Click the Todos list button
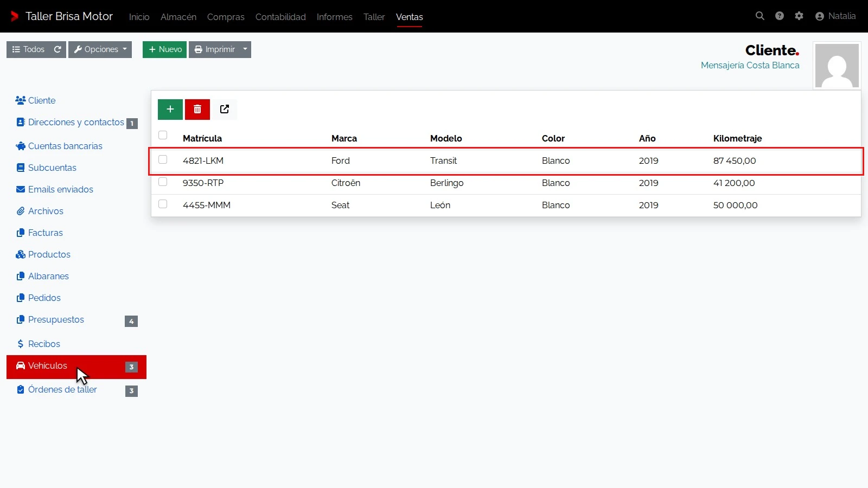This screenshot has height=488, width=868. 29,49
